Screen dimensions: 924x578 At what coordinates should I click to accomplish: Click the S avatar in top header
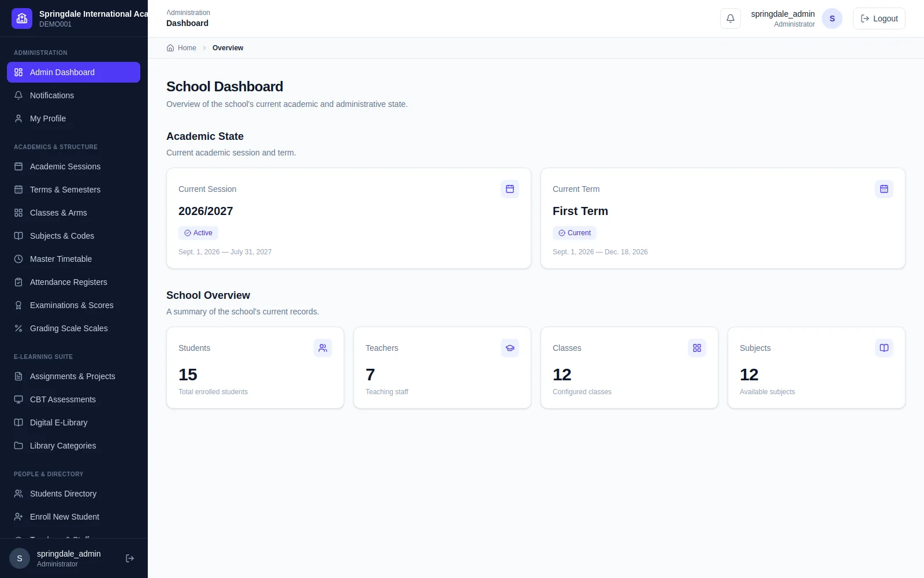click(x=832, y=18)
